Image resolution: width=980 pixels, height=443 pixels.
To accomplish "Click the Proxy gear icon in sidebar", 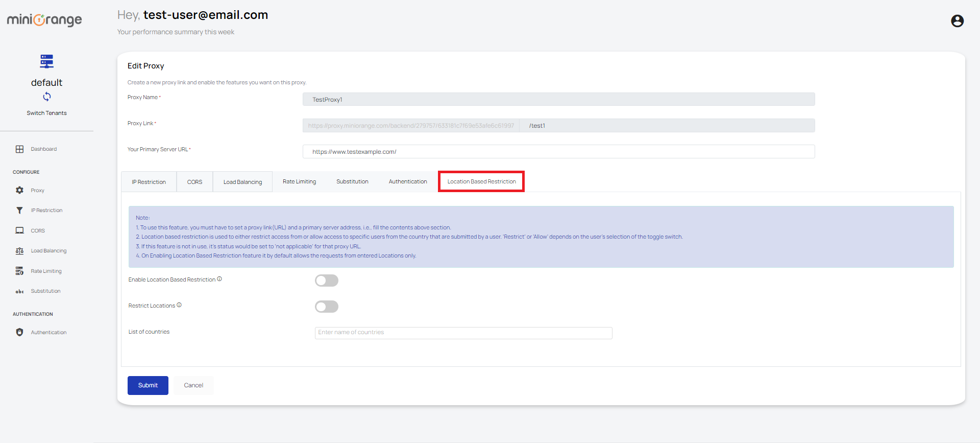I will 19,190.
